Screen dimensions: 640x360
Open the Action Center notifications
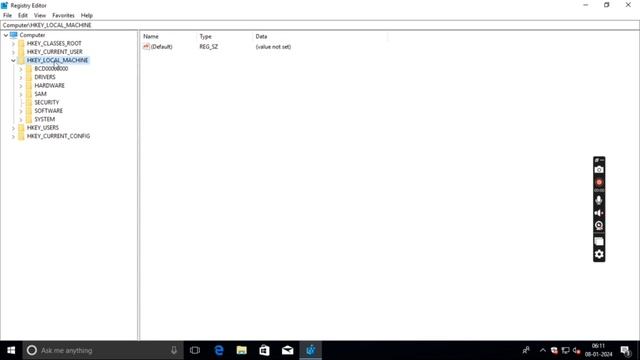(x=625, y=350)
